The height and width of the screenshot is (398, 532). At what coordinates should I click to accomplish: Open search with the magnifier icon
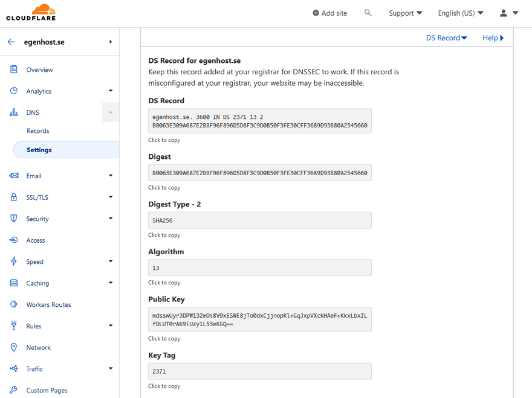coord(368,13)
